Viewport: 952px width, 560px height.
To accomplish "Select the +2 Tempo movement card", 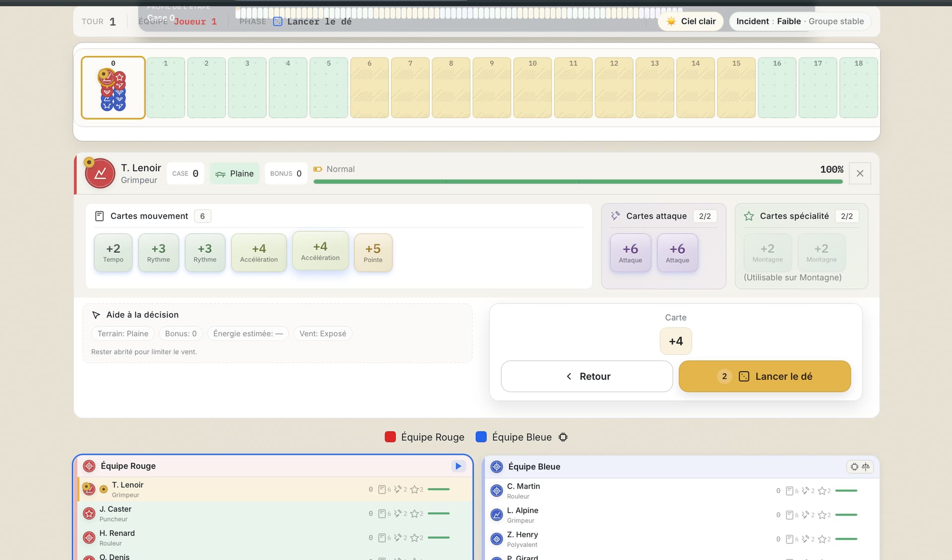I will click(x=113, y=253).
